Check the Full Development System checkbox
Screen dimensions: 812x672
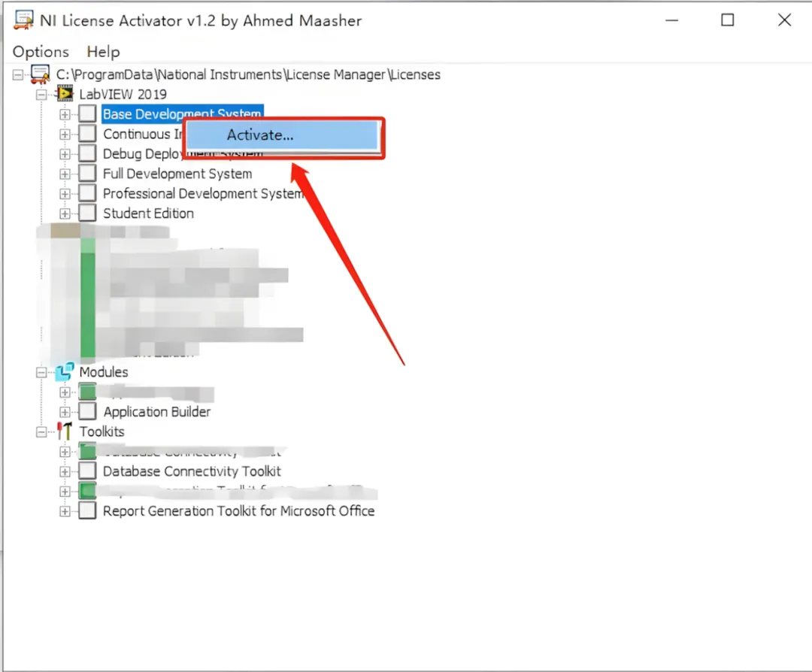pyautogui.click(x=87, y=174)
